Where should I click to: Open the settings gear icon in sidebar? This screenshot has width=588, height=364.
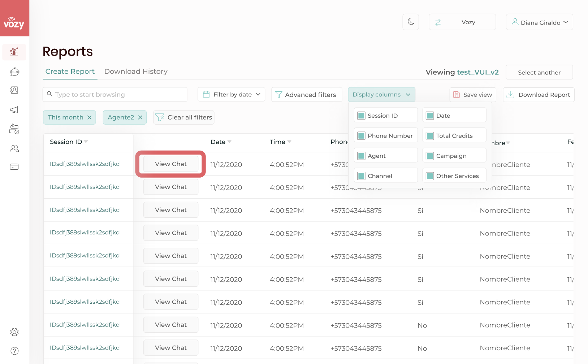click(x=14, y=332)
